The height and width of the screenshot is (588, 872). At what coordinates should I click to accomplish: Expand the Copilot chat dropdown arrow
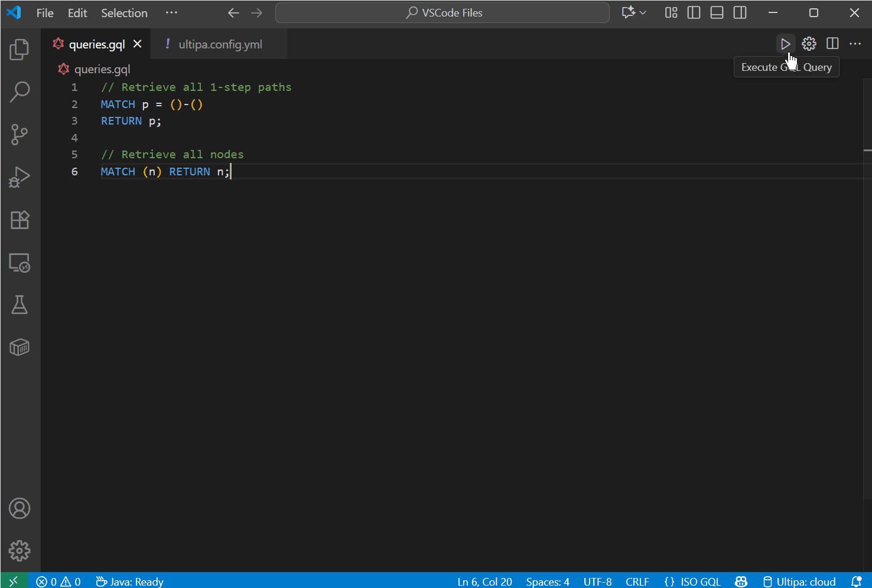point(643,12)
